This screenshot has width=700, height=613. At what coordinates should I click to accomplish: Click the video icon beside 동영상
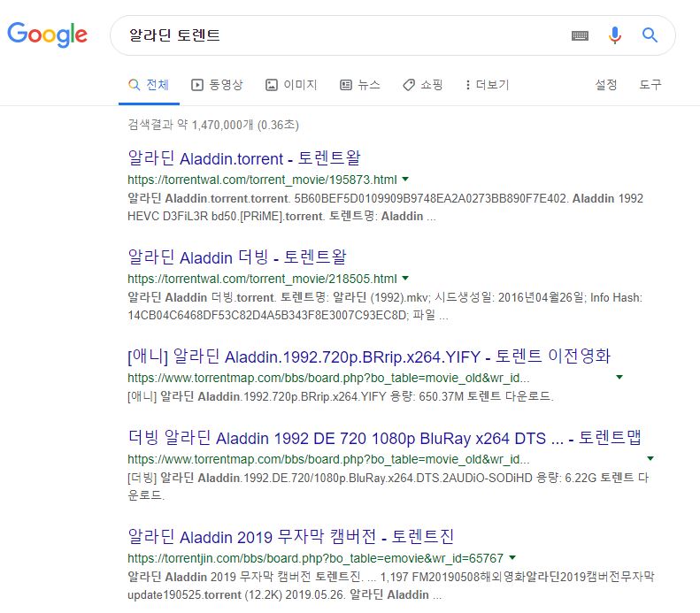coord(196,85)
